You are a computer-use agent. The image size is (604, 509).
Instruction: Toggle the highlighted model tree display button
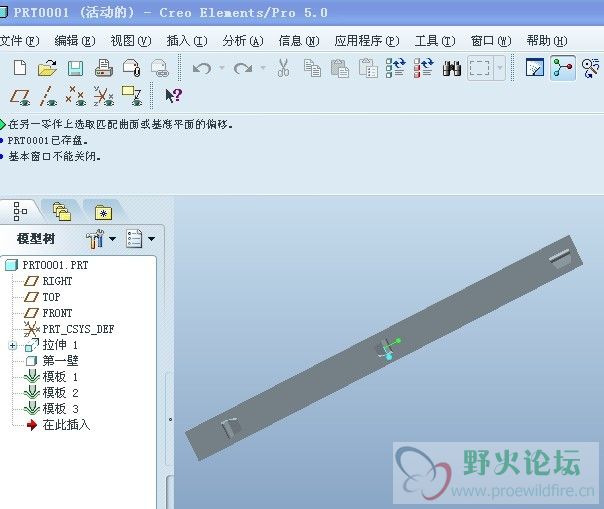[x=563, y=68]
